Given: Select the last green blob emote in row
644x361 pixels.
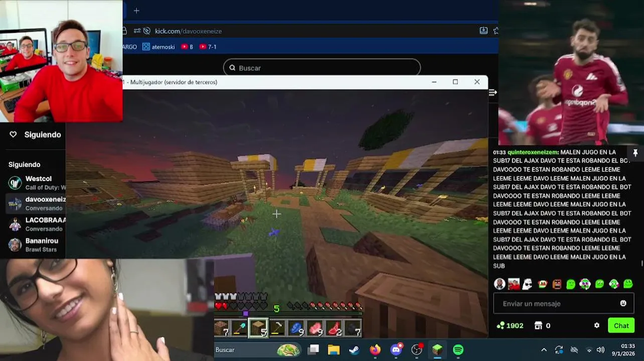Looking at the screenshot, I should pos(628,284).
